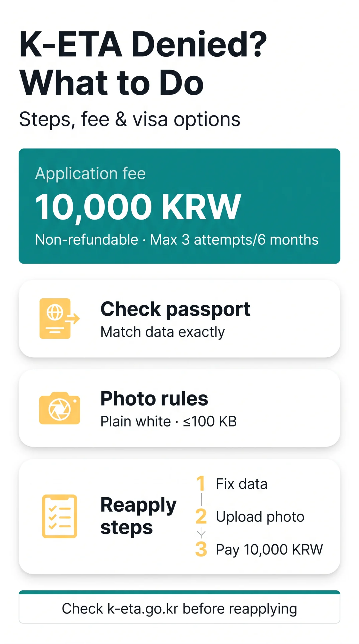The image size is (359, 644).
Task: Select the Reapply steps heading
Action: (x=138, y=516)
